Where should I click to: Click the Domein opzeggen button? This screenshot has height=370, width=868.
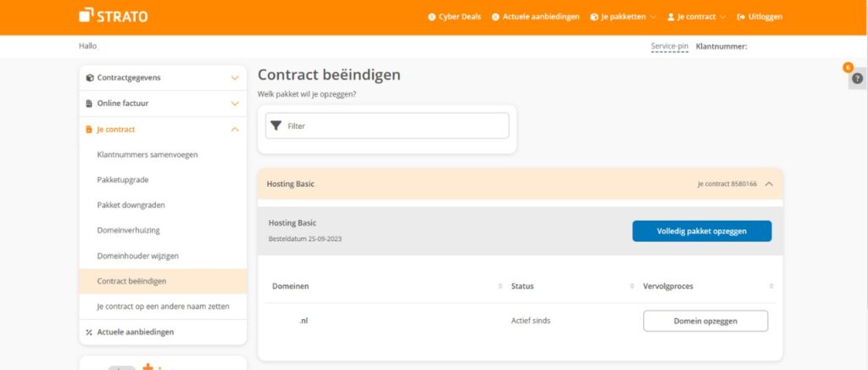click(x=705, y=321)
